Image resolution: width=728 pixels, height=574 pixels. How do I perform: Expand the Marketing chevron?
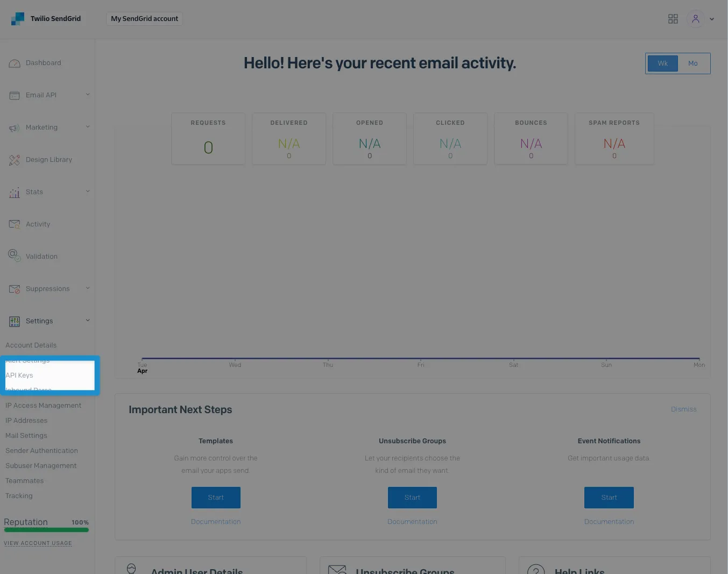point(88,127)
